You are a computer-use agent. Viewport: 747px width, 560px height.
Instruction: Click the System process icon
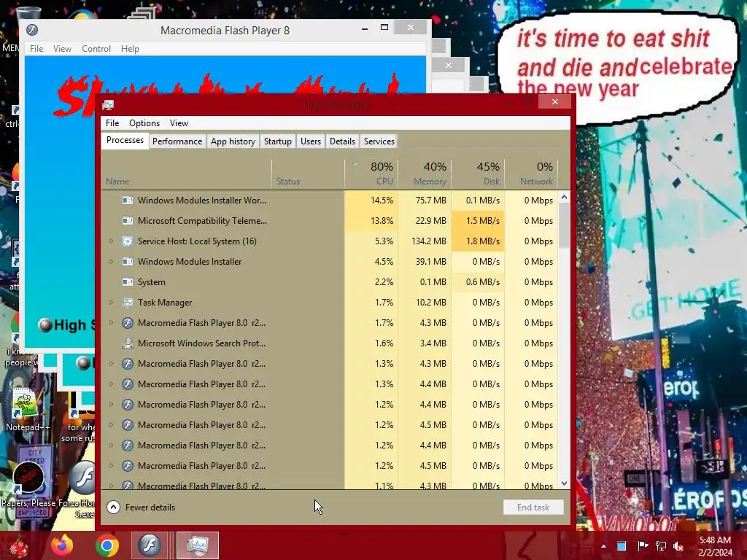click(127, 282)
